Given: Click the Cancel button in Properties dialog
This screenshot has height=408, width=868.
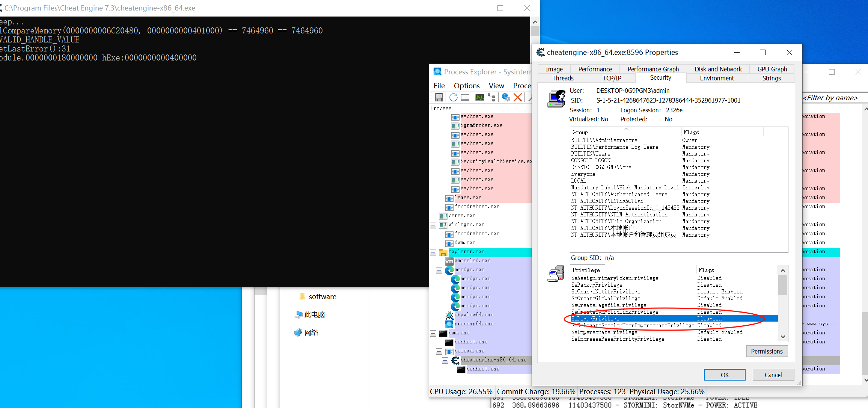Looking at the screenshot, I should point(773,375).
